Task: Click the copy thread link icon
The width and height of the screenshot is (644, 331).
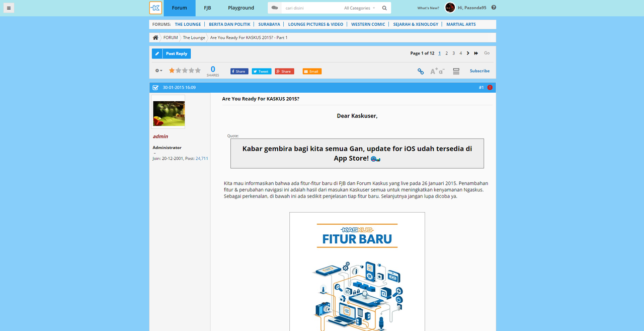Action: [421, 72]
